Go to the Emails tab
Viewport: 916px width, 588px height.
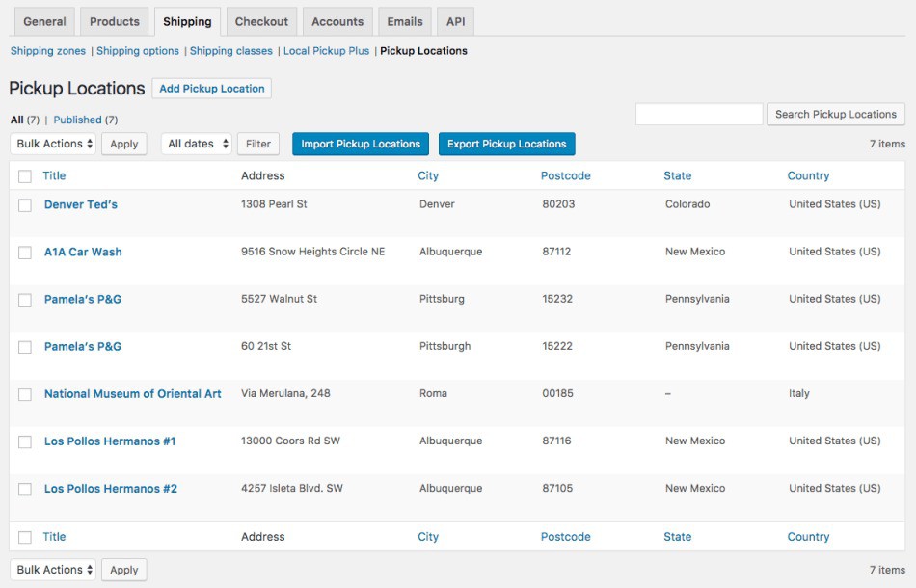404,21
